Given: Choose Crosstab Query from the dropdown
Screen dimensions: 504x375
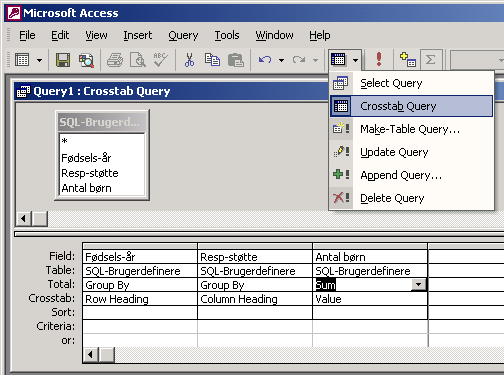Looking at the screenshot, I should tap(411, 106).
